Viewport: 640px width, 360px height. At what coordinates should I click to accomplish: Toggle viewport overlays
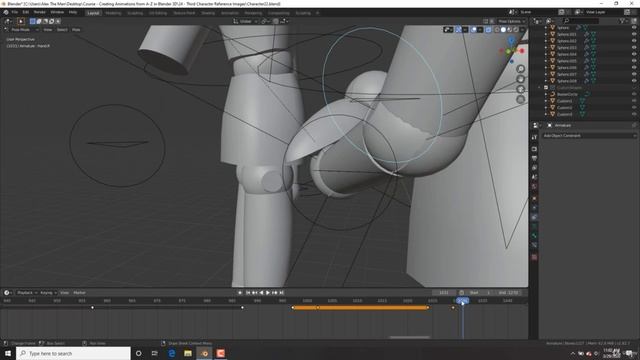click(474, 30)
